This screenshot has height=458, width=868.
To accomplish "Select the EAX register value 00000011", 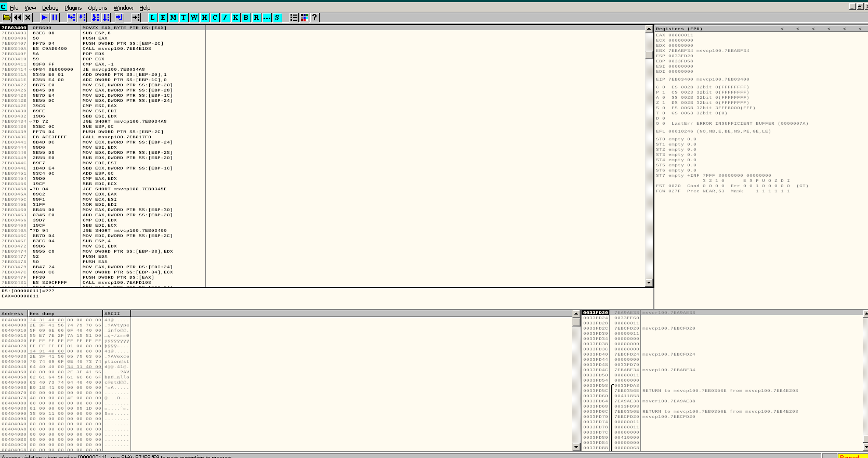I will click(680, 35).
